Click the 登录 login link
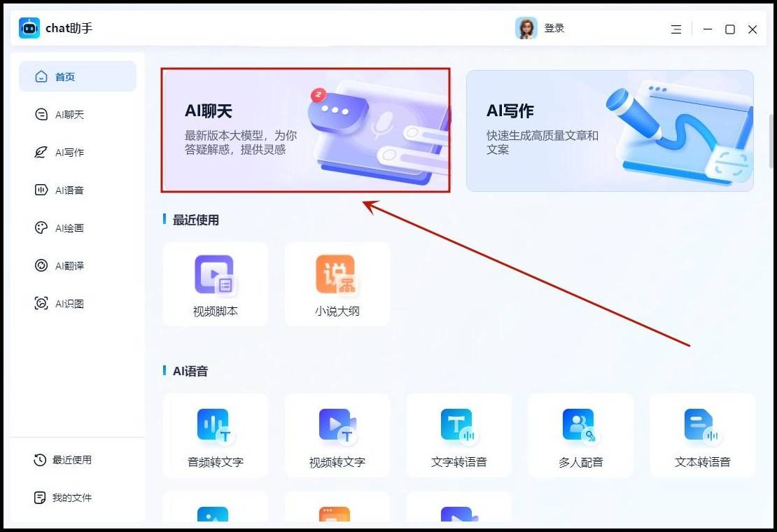 554,29
